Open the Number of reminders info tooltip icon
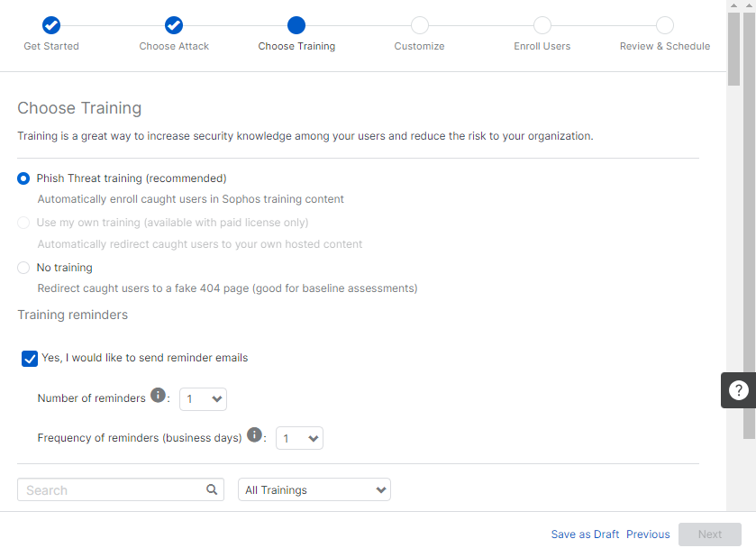This screenshot has height=548, width=756. coord(158,393)
